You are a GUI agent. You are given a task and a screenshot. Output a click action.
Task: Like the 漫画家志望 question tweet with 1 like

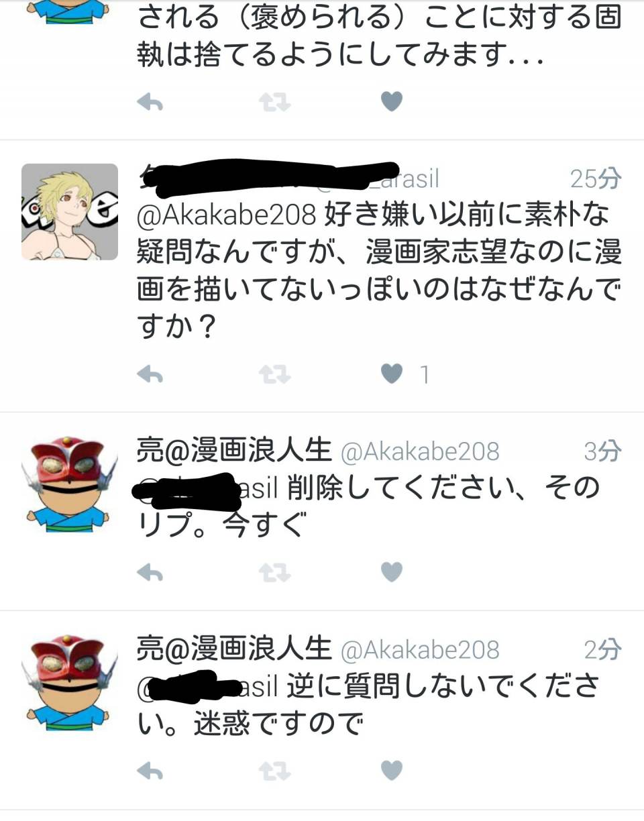tap(392, 374)
